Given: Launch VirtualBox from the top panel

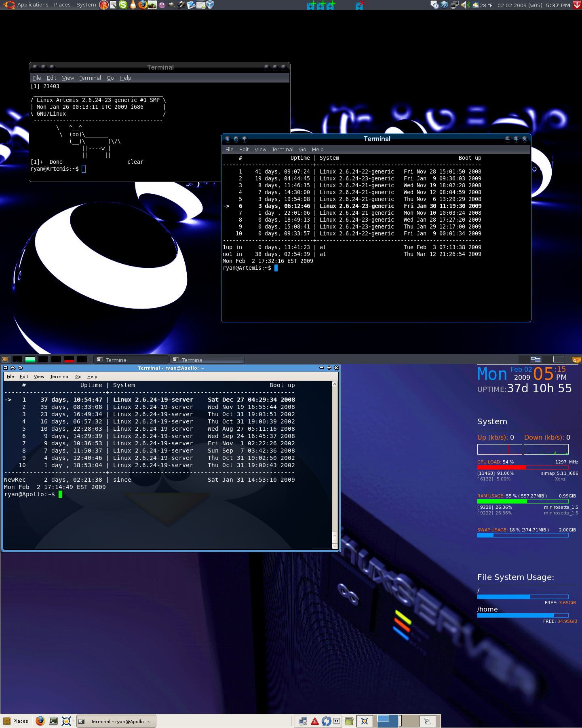Looking at the screenshot, I should (210, 5).
